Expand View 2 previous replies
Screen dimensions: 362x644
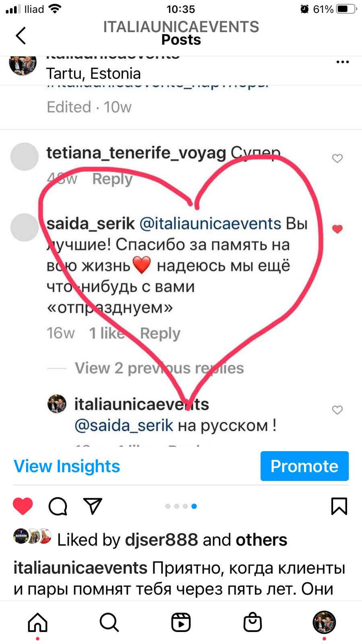159,368
